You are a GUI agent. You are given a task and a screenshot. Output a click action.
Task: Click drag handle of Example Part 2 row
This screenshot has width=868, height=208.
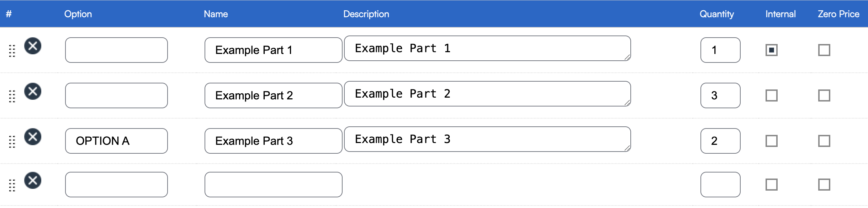(12, 96)
